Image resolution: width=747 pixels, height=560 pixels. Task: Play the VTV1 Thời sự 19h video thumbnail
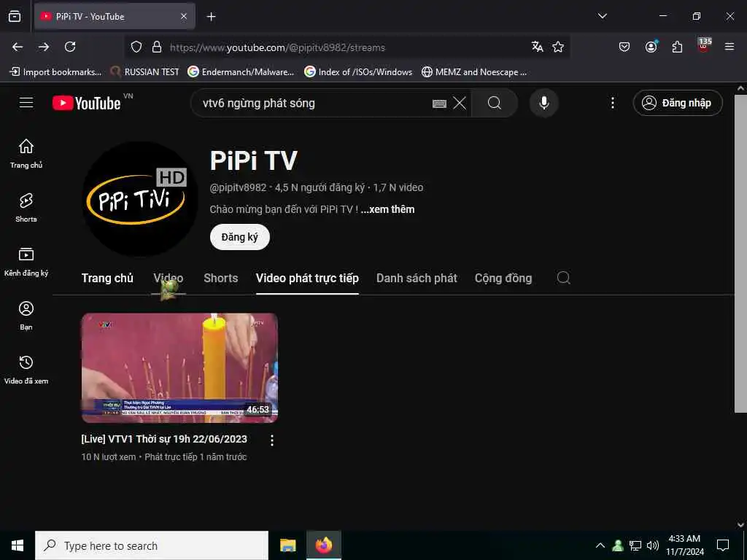click(179, 367)
